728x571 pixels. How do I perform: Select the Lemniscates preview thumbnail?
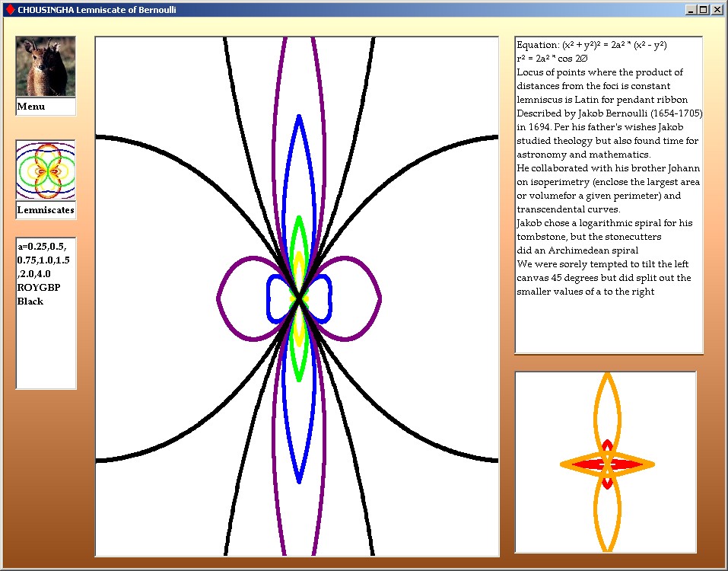click(x=46, y=169)
